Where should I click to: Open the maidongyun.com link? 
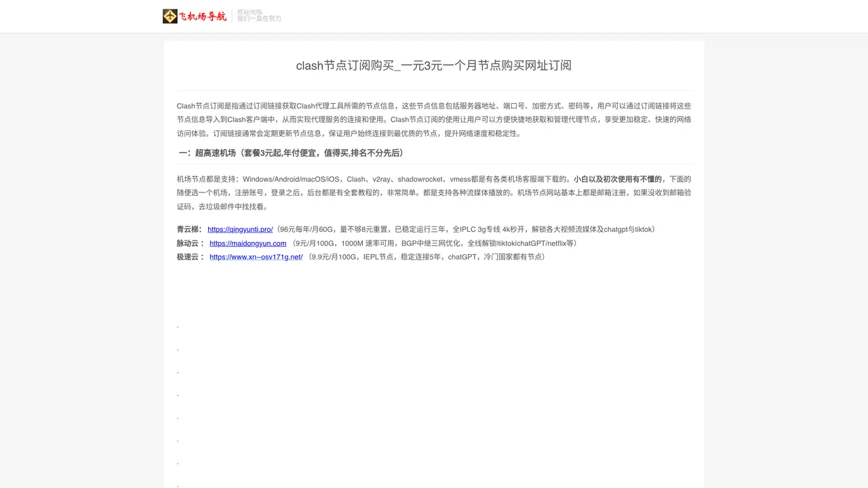click(248, 243)
